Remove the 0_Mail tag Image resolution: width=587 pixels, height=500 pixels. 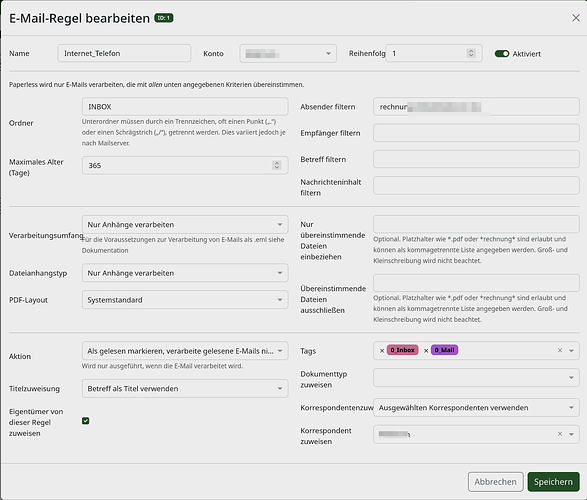tap(426, 351)
